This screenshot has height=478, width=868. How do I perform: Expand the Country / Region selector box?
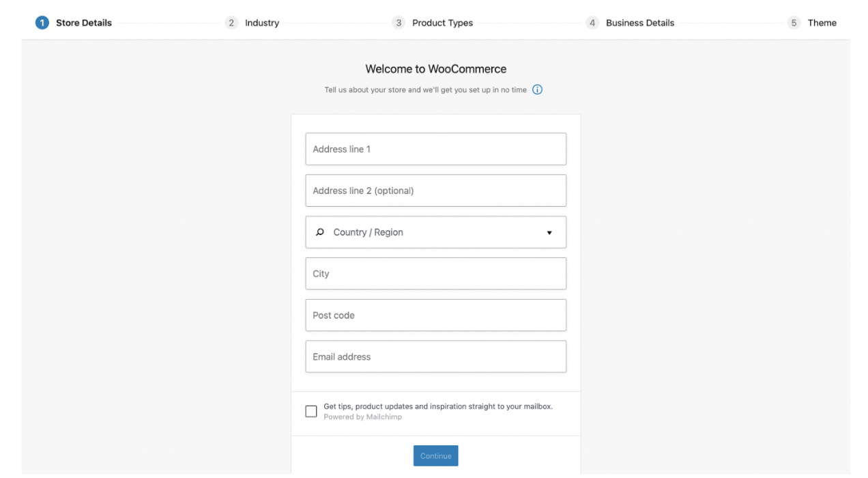pyautogui.click(x=435, y=232)
